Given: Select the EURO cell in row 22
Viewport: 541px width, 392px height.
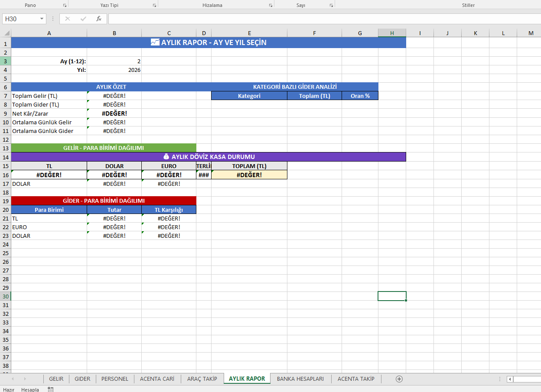Looking at the screenshot, I should (49, 227).
